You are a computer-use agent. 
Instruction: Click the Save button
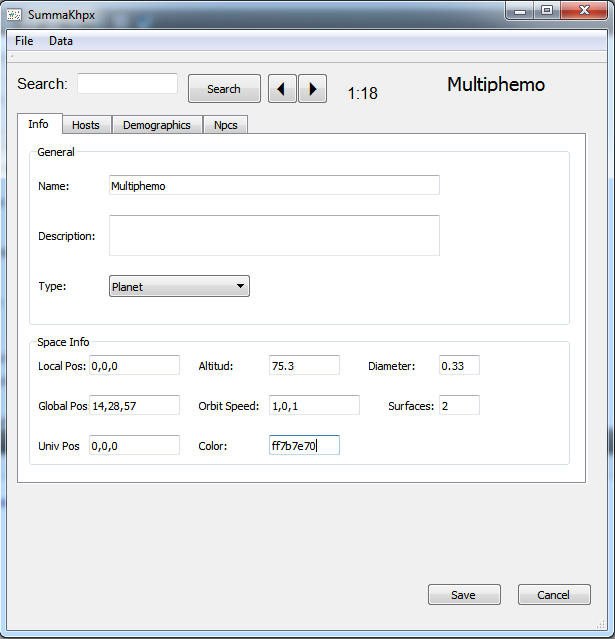point(464,595)
